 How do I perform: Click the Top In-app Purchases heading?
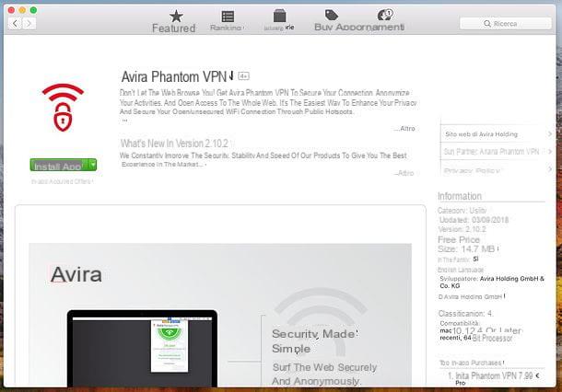pyautogui.click(x=471, y=363)
